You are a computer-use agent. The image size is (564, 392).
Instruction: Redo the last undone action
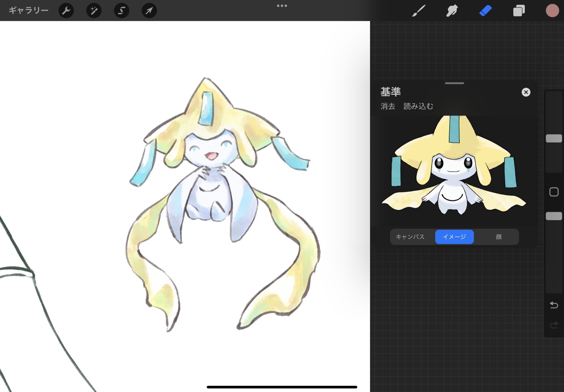[x=554, y=325]
